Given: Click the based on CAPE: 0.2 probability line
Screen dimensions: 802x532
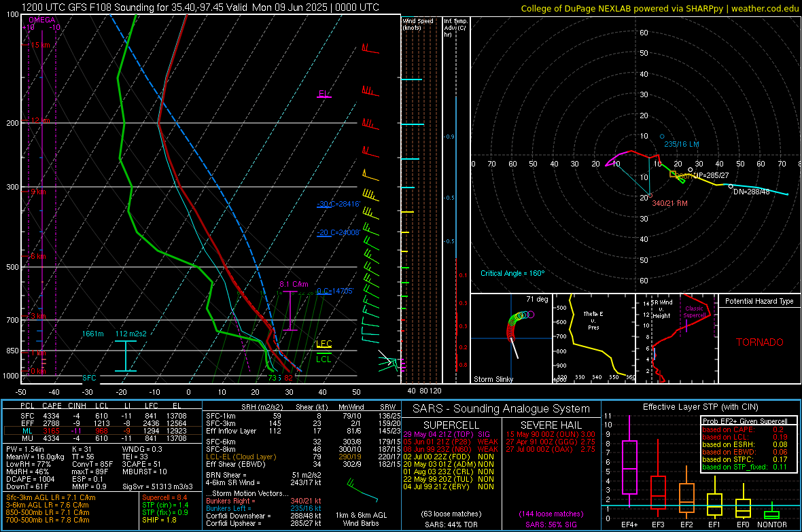Looking at the screenshot, I should [x=743, y=429].
